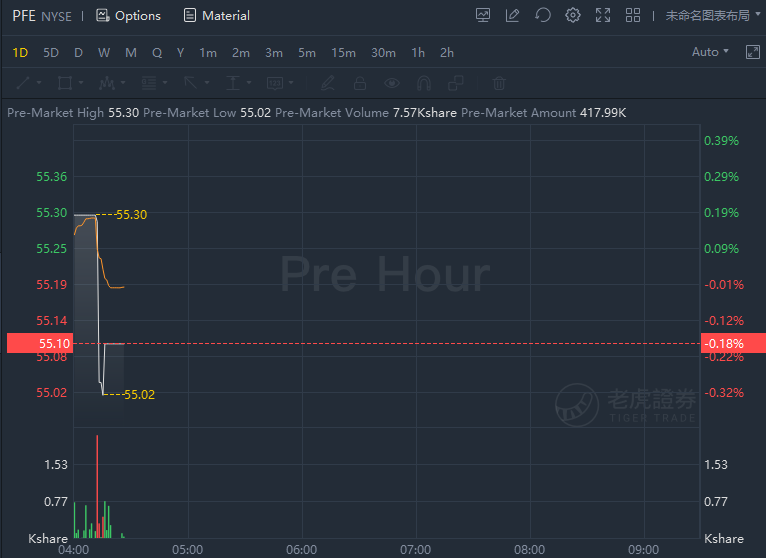Click the clone drawing squares icon
This screenshot has width=766, height=558.
click(456, 83)
